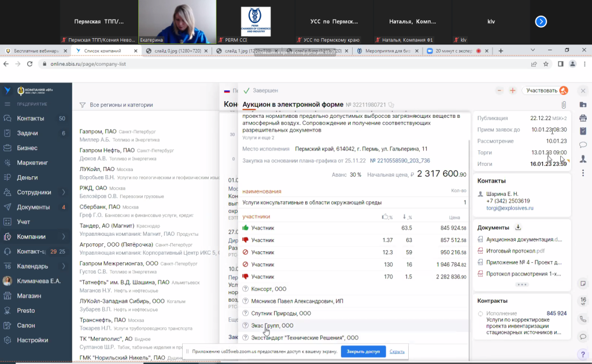Open Аукционная документация file
Screen dimensions: 592x364
coord(524,240)
